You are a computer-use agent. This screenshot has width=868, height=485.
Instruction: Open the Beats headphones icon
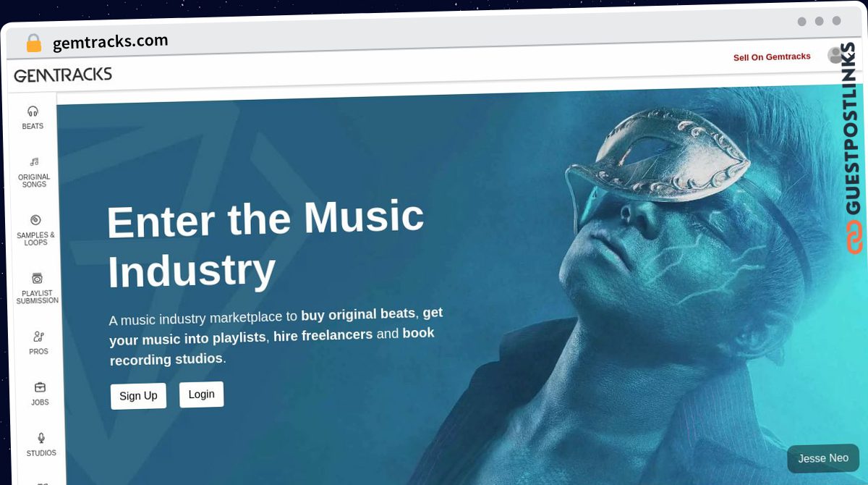coord(33,111)
